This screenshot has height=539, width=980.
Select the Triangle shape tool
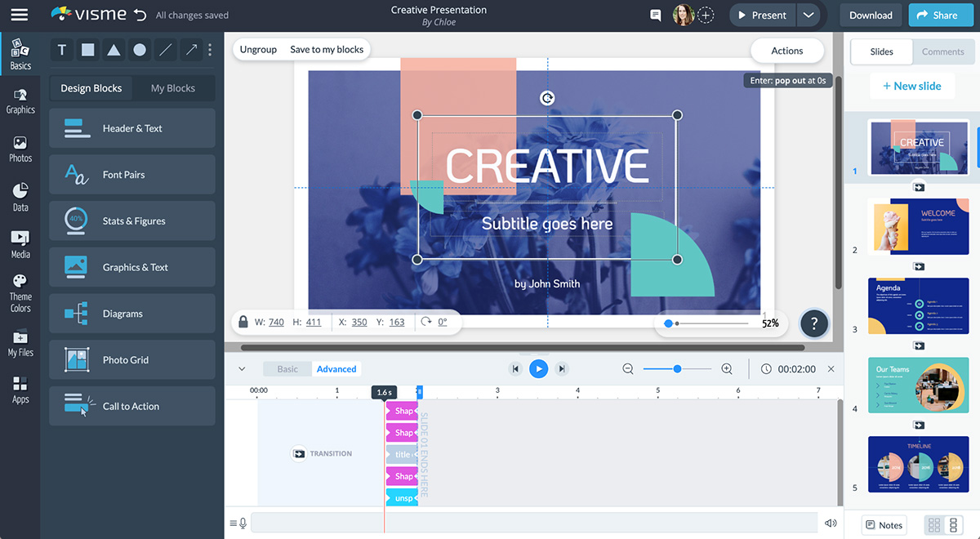[x=114, y=50]
